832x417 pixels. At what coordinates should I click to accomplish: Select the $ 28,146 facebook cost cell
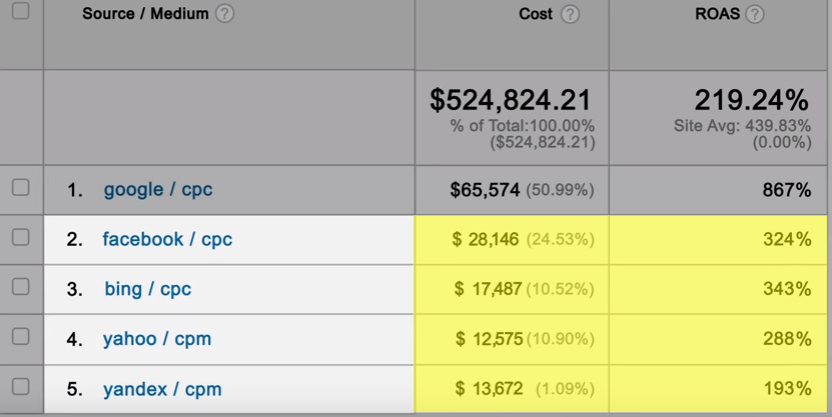click(x=486, y=239)
